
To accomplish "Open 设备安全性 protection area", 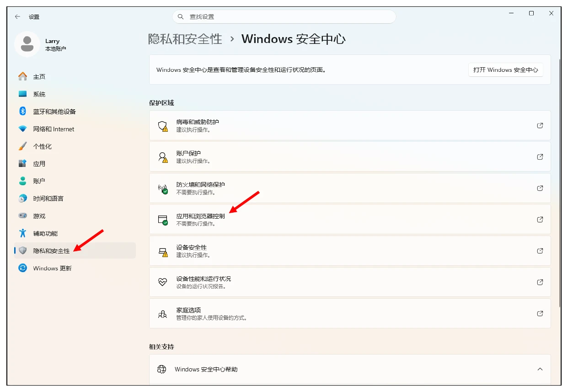I will pyautogui.click(x=350, y=251).
